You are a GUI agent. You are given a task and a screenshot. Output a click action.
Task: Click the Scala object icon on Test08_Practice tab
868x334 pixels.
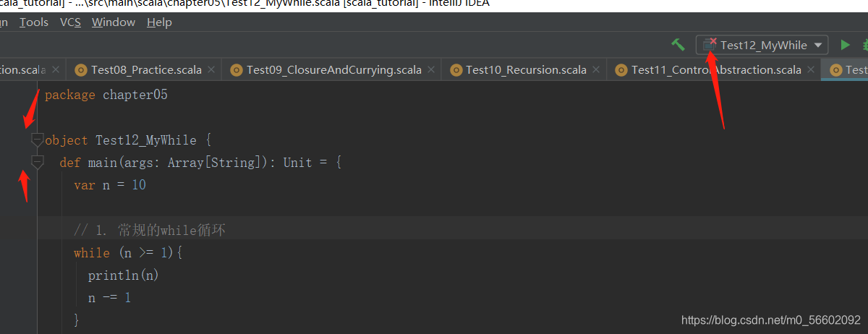pos(80,70)
